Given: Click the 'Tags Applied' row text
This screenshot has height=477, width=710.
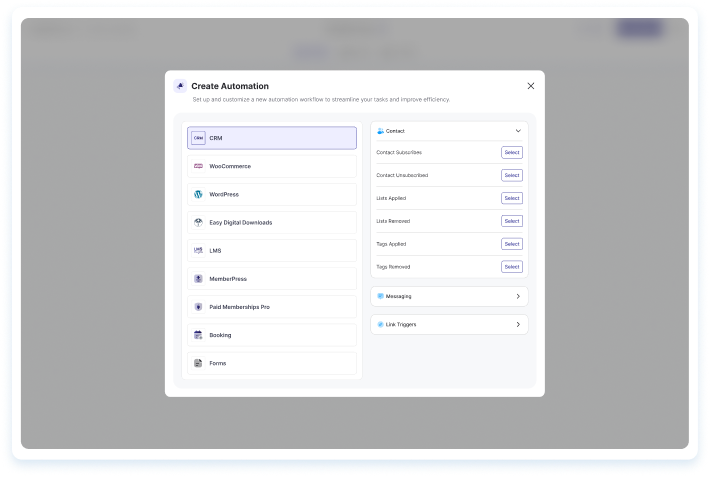Looking at the screenshot, I should [x=391, y=244].
